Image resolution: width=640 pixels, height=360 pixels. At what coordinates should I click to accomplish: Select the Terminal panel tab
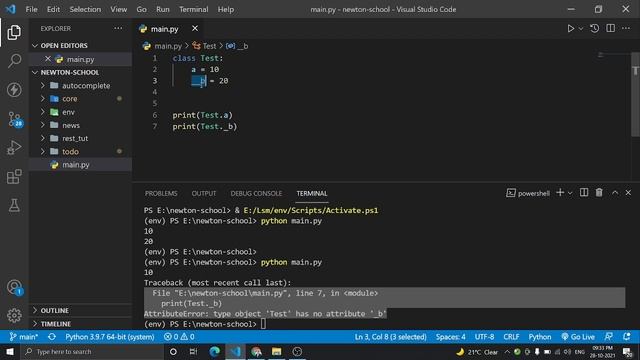coord(312,193)
